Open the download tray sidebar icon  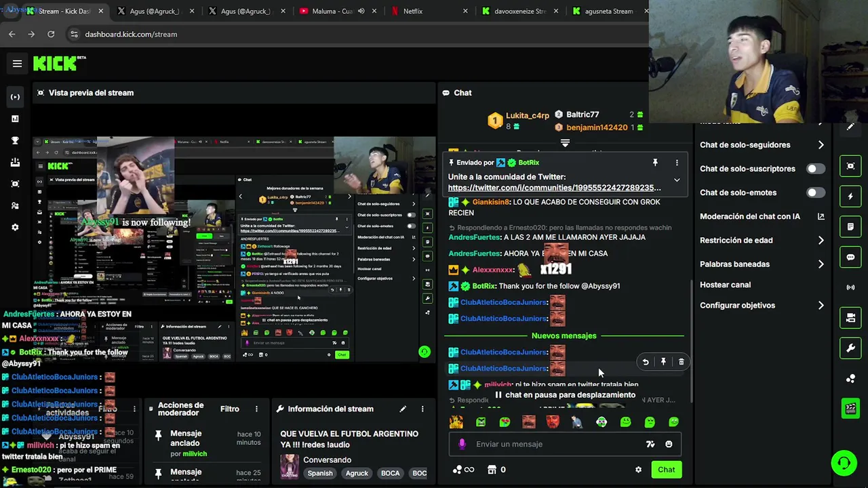click(x=15, y=162)
